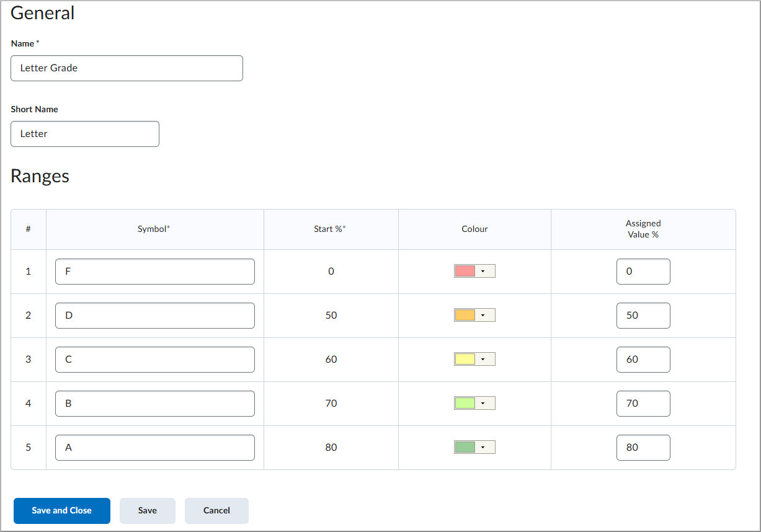Image resolution: width=761 pixels, height=532 pixels.
Task: Select the yellow colour swatch for row C
Action: (465, 359)
